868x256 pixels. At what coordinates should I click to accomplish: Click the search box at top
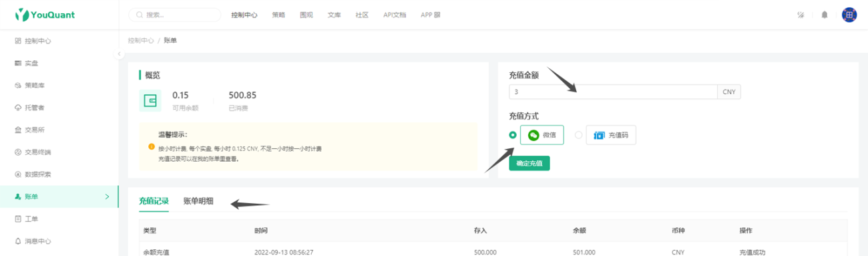click(174, 15)
